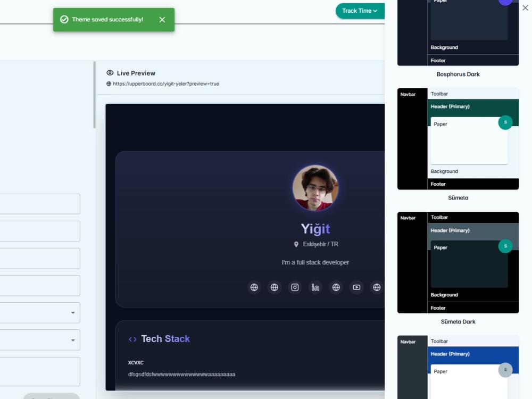Dismiss the Theme saved successfully notification

pyautogui.click(x=162, y=20)
